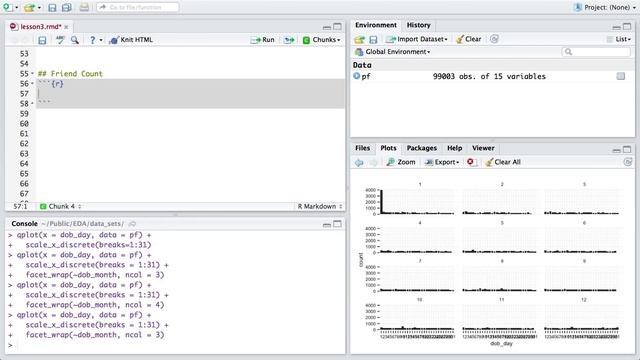Switch to the Help tab

454,148
